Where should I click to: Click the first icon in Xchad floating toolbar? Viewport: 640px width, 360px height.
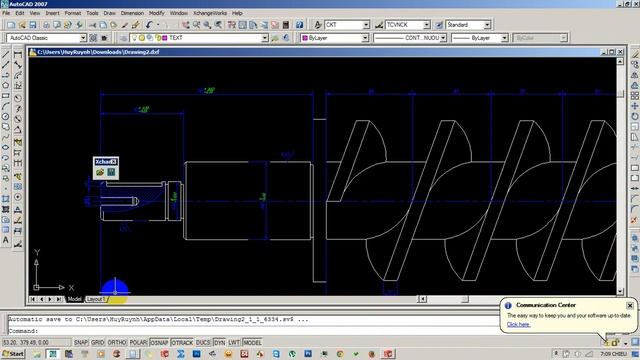coord(100,173)
